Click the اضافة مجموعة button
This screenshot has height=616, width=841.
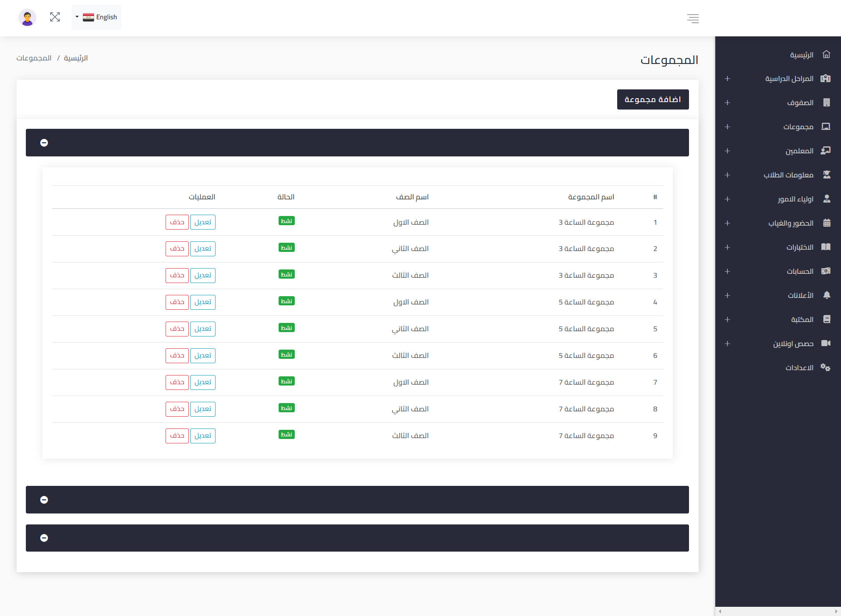point(652,99)
